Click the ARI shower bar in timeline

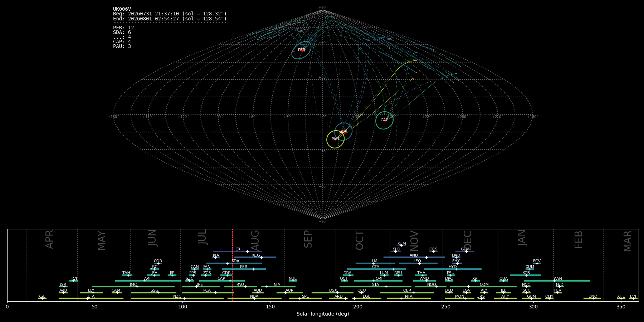148,281
